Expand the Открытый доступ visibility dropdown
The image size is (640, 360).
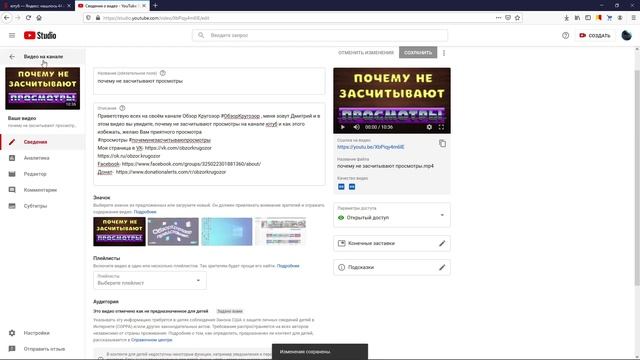point(392,215)
